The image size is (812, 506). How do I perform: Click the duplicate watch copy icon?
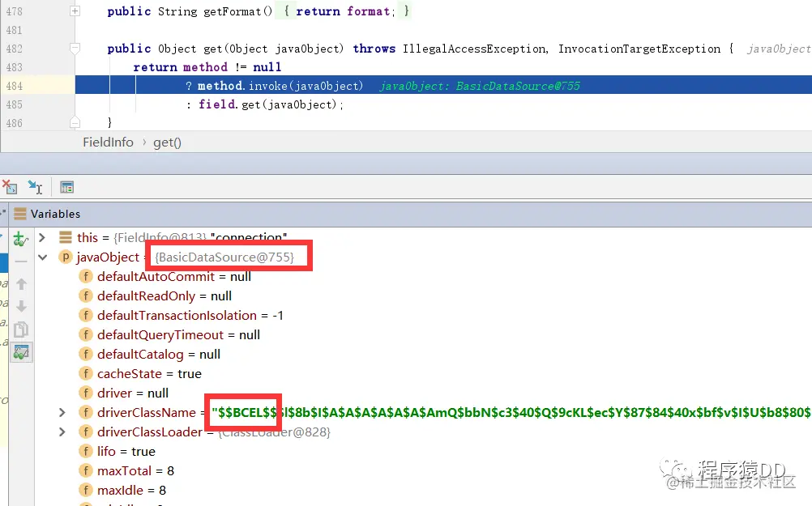coord(21,330)
